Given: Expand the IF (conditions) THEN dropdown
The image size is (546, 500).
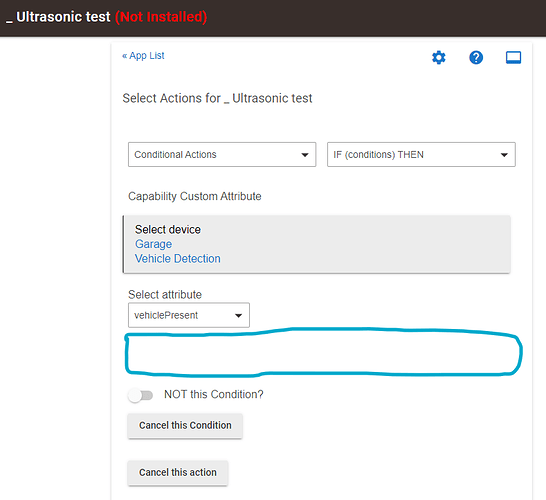Looking at the screenshot, I should [421, 154].
